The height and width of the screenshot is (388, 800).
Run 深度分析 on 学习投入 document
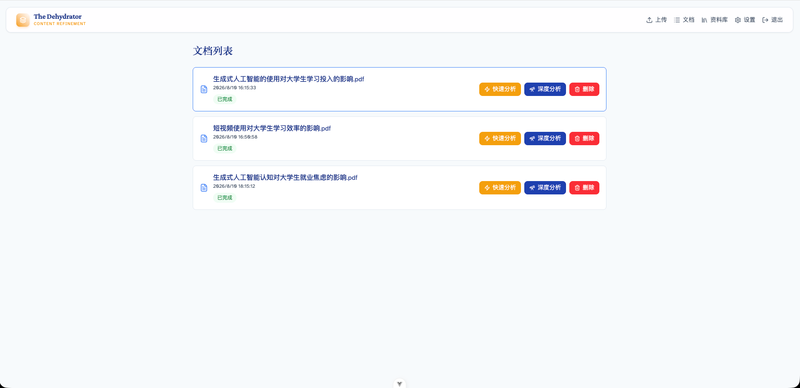[x=545, y=89]
